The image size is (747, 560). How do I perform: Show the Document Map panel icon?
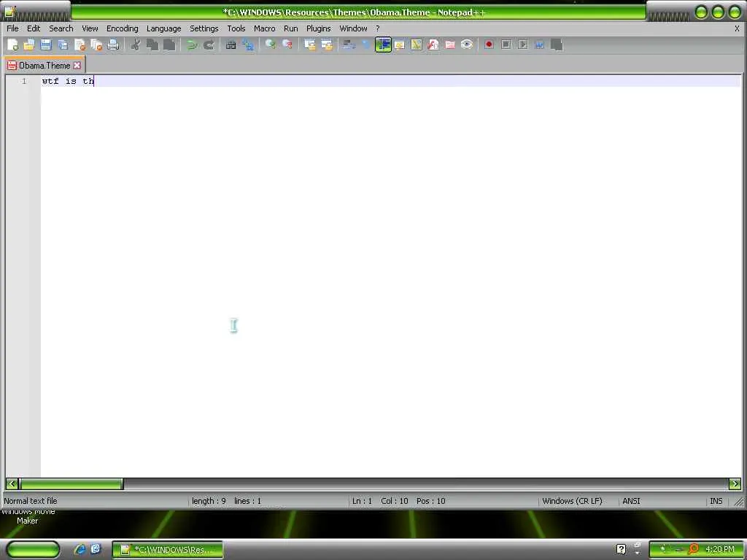[x=417, y=44]
